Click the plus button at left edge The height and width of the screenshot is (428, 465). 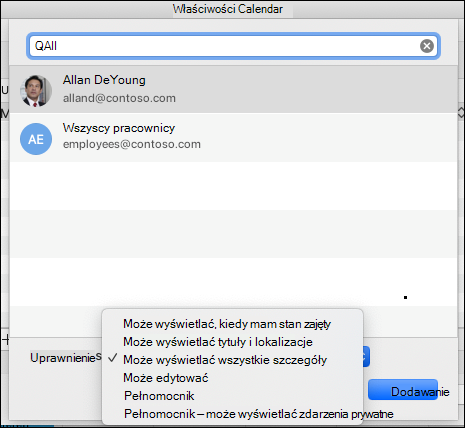(x=5, y=340)
